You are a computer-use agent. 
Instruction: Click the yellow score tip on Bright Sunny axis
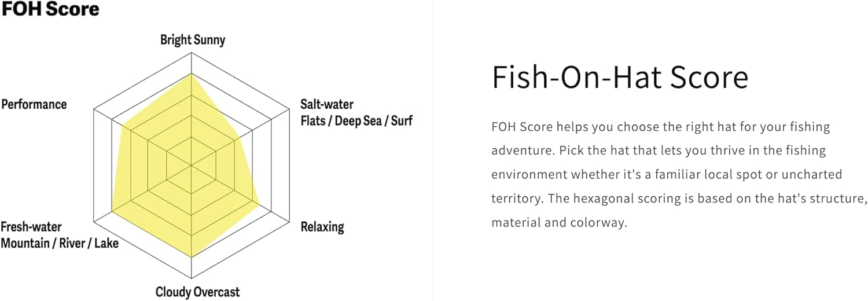coord(192,74)
